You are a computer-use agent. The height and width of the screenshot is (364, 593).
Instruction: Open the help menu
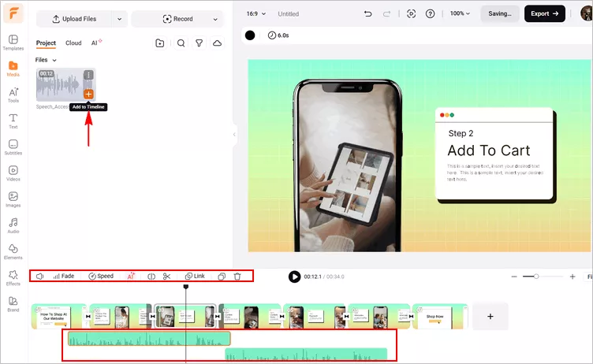coord(430,13)
